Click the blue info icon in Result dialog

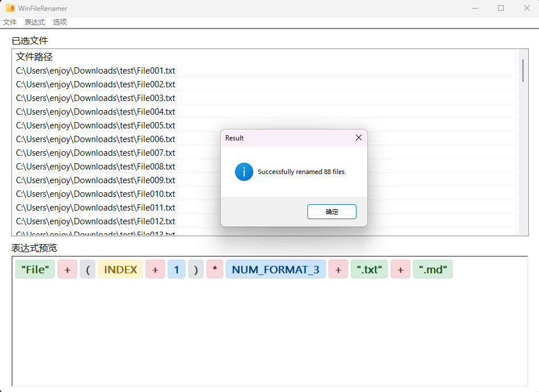tap(244, 172)
